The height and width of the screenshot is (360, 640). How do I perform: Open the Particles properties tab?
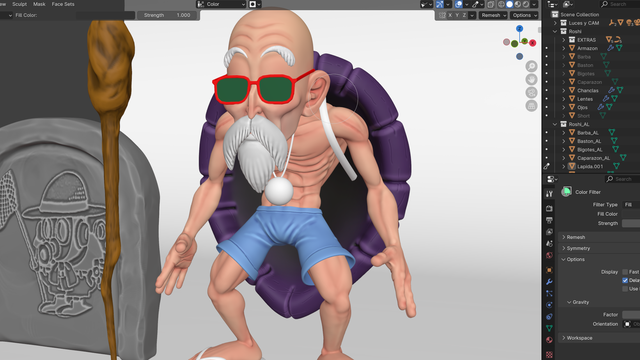point(549,293)
